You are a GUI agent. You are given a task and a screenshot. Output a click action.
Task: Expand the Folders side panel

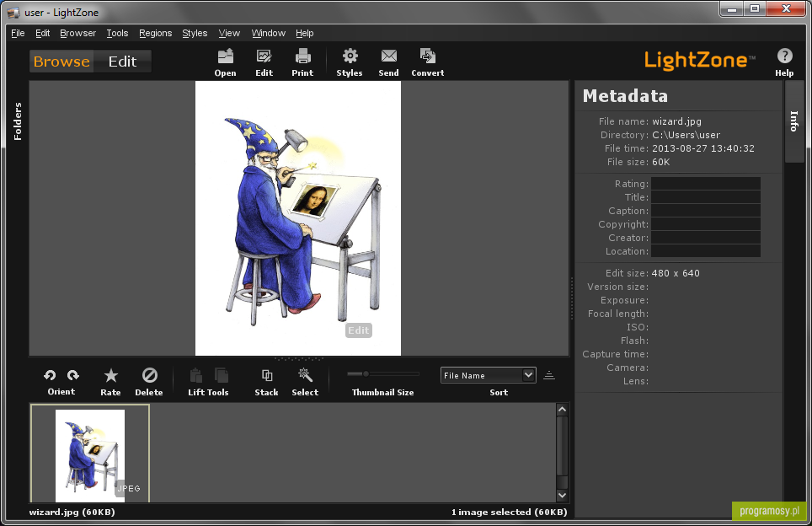click(x=18, y=121)
